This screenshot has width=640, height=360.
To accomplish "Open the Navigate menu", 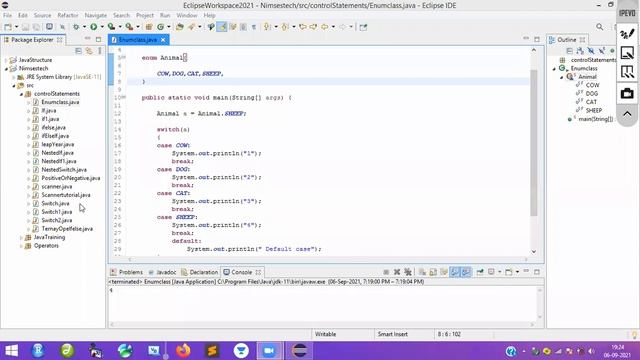I will [96, 16].
